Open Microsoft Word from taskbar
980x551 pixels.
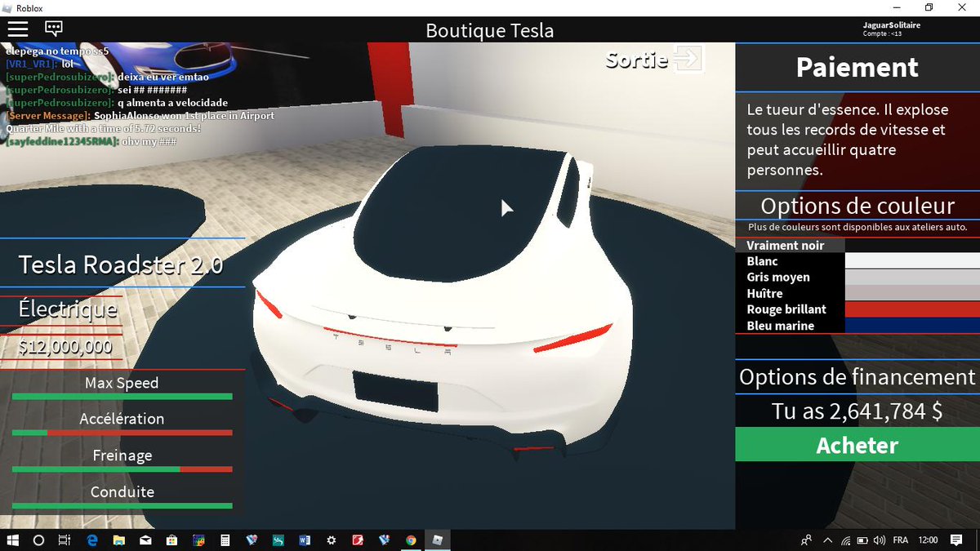coord(305,540)
